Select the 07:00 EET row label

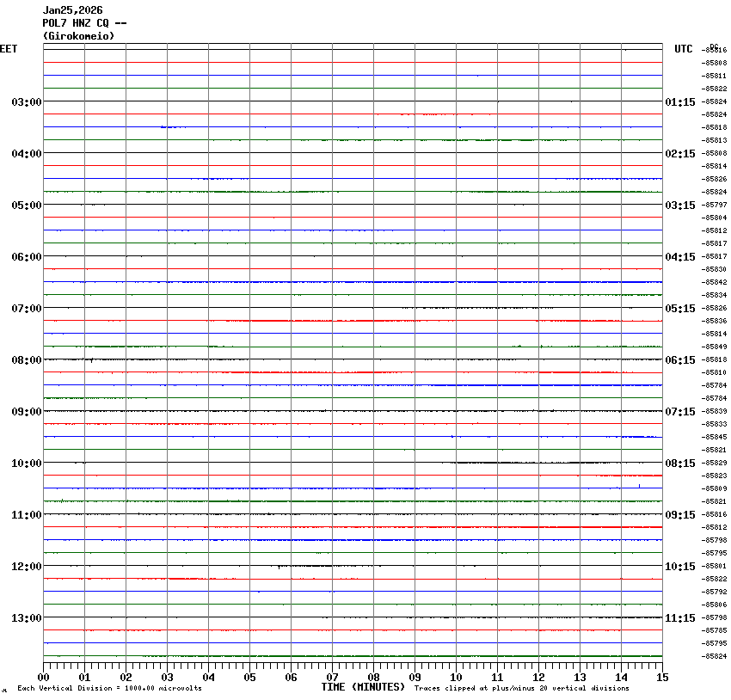(x=26, y=309)
